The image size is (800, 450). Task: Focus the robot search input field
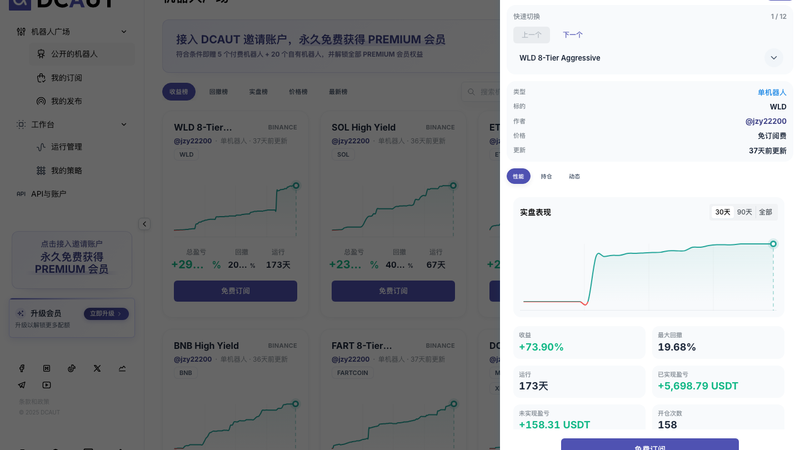point(481,92)
